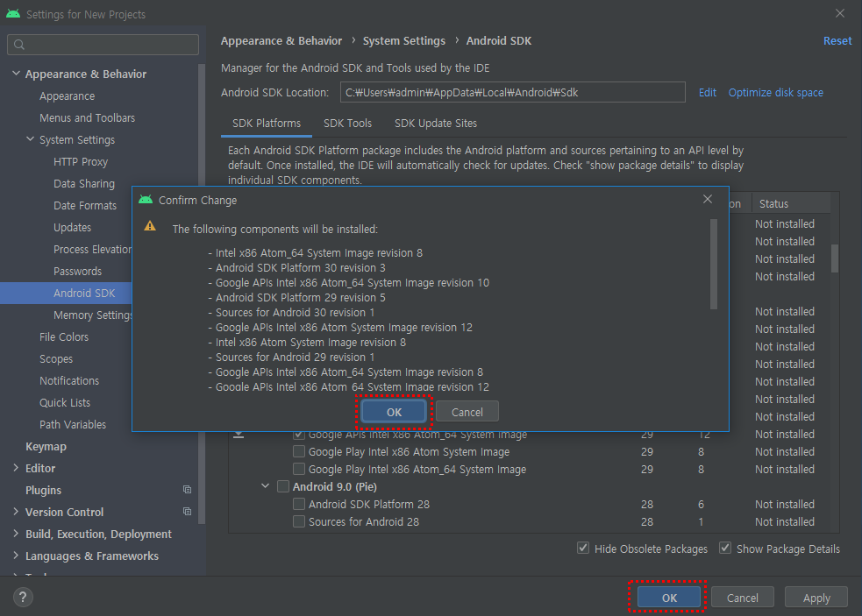Click the Apply button

click(816, 598)
